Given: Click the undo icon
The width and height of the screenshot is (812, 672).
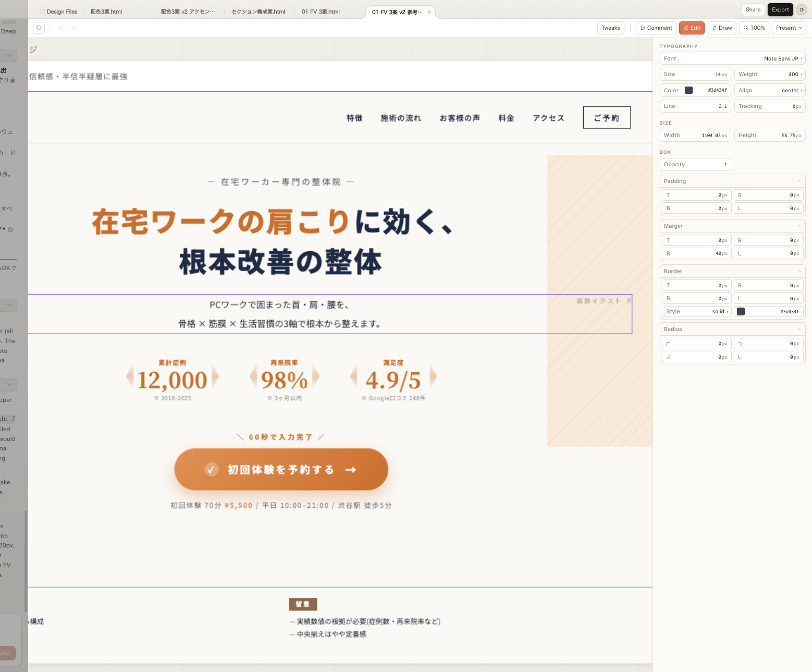Looking at the screenshot, I should 61,28.
